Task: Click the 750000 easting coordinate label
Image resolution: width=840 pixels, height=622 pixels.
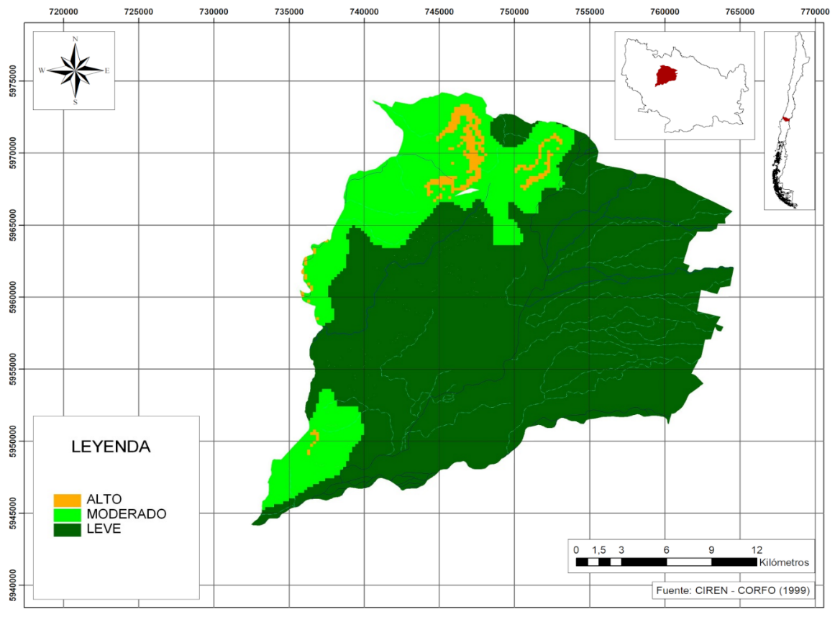Action: point(514,12)
